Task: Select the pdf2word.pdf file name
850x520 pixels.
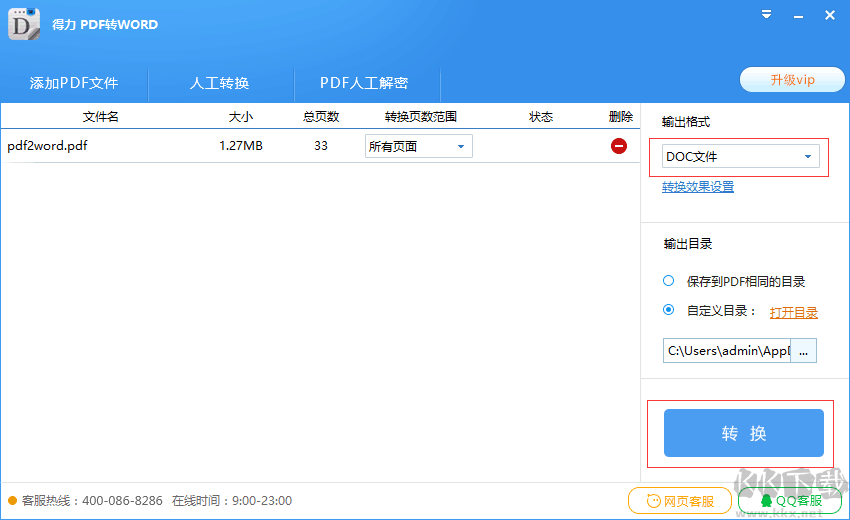Action: [x=47, y=146]
